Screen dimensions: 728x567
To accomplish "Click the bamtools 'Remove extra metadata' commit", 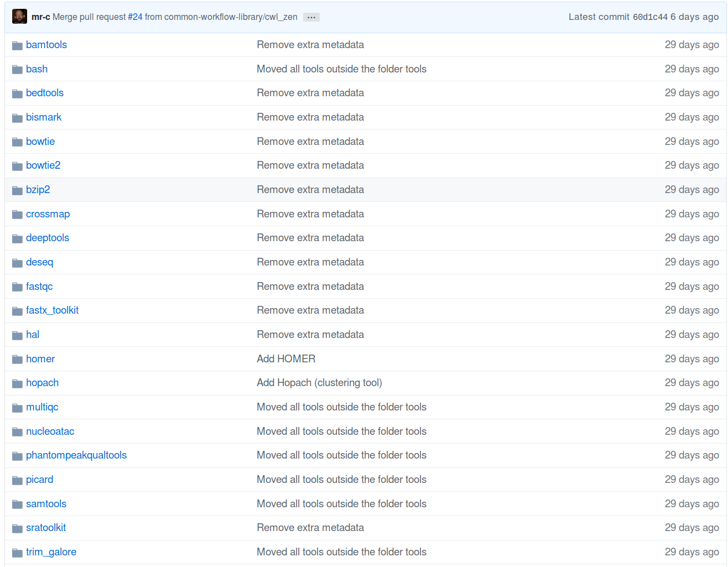I will (310, 45).
